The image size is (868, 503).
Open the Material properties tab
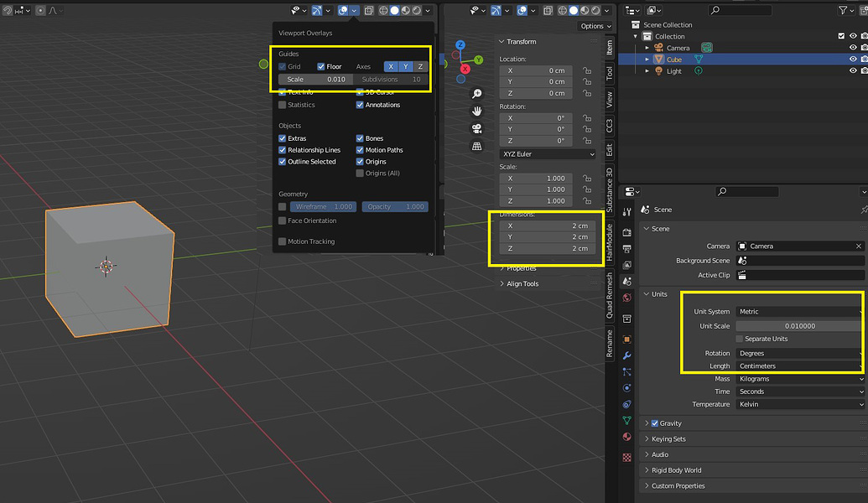click(626, 437)
